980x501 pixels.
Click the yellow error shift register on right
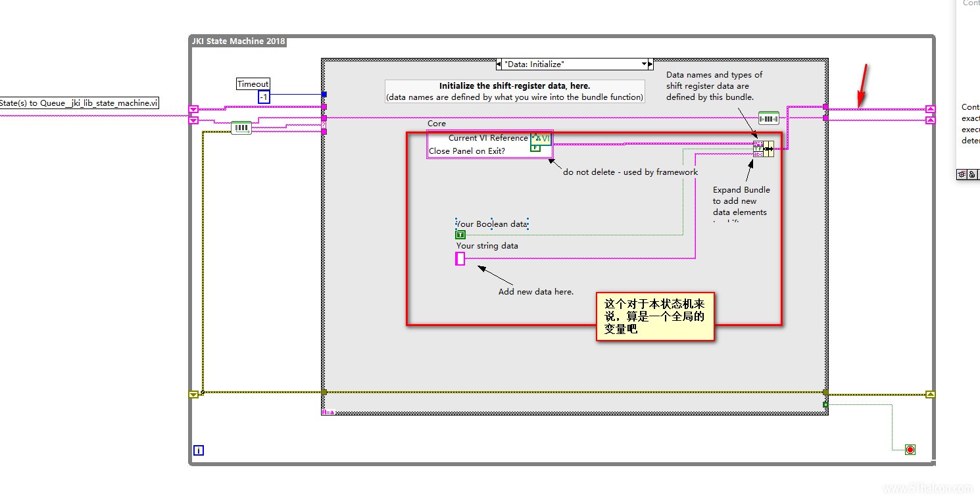[x=930, y=394]
